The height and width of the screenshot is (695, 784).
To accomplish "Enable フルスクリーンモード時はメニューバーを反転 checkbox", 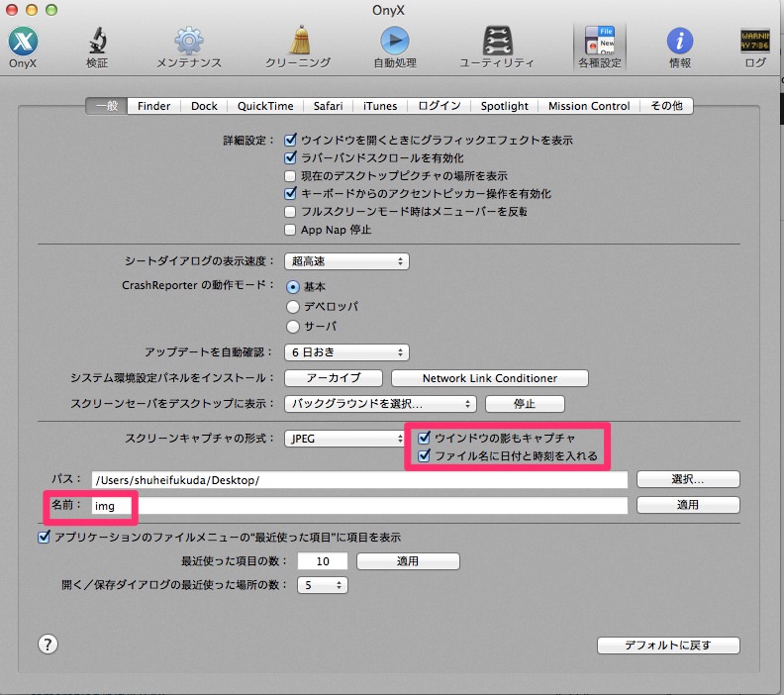I will pyautogui.click(x=290, y=212).
